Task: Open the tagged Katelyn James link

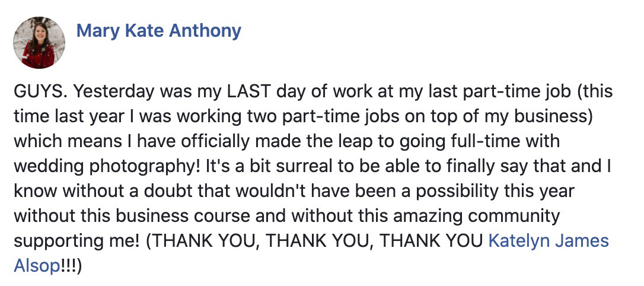Action: [x=548, y=241]
